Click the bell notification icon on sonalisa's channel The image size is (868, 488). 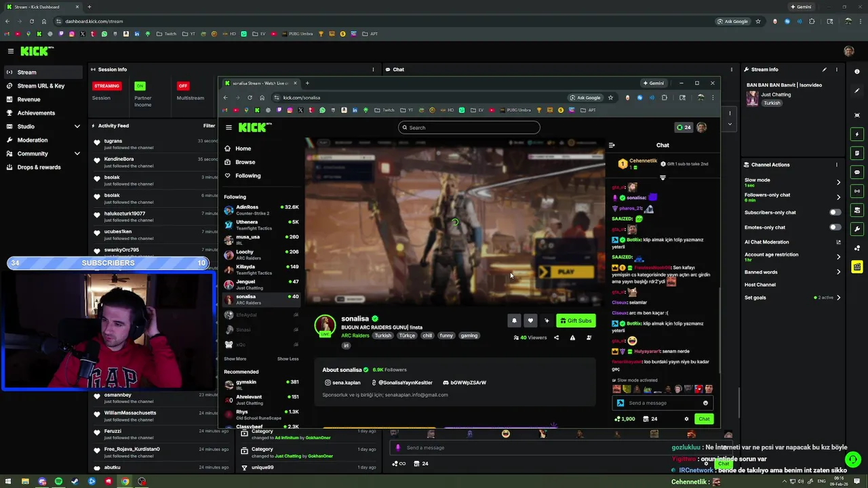coord(514,321)
